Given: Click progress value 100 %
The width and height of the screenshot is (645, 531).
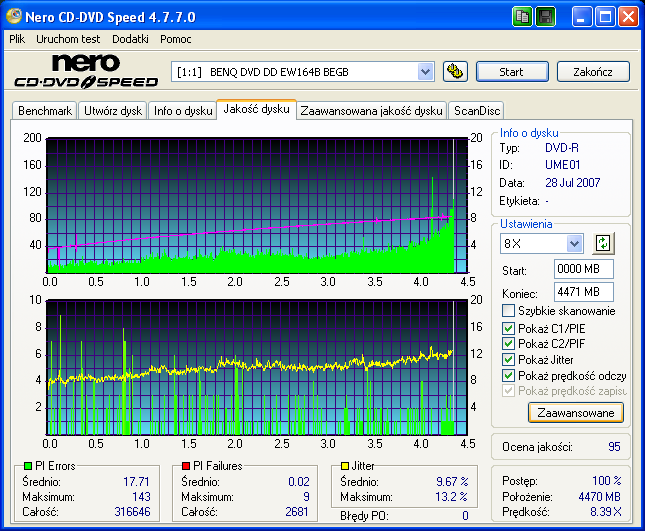Looking at the screenshot, I should pos(607,480).
